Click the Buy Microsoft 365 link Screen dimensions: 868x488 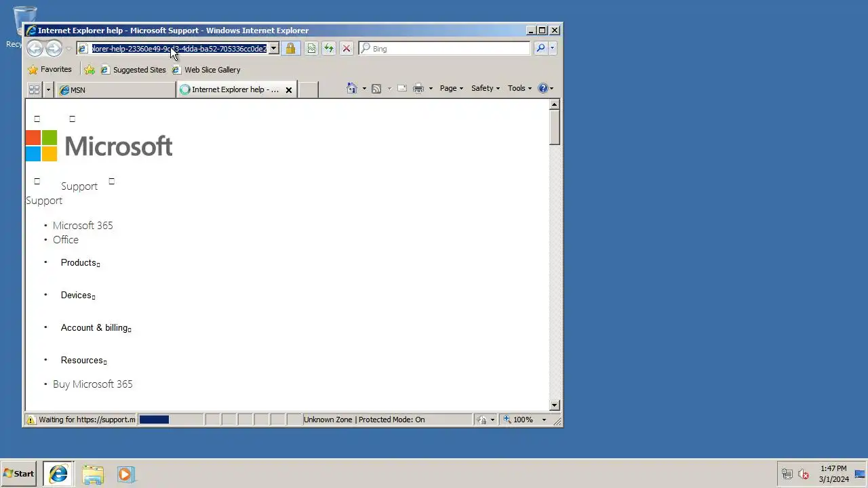(93, 384)
